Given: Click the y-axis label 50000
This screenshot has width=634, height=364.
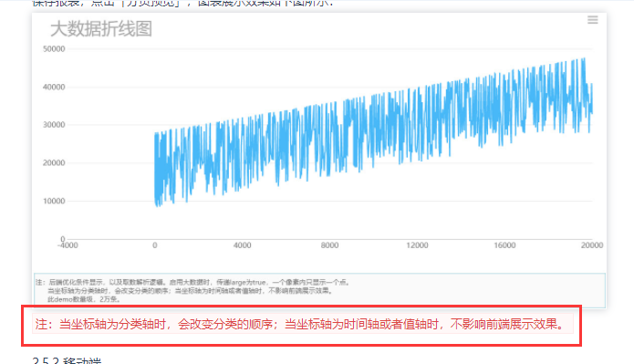Looking at the screenshot, I should pyautogui.click(x=54, y=49).
